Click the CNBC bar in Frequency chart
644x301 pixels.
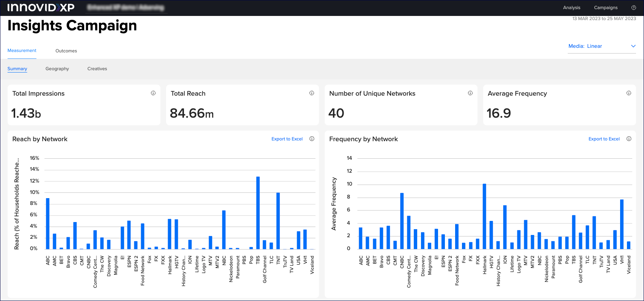(x=402, y=221)
